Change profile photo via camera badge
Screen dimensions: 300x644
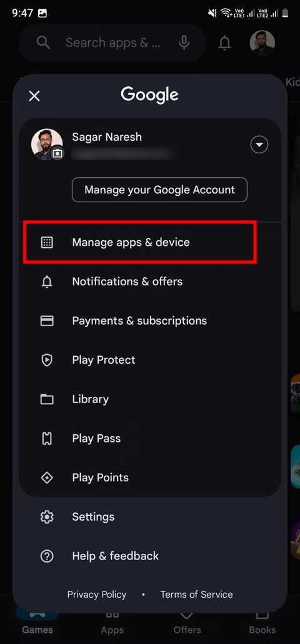58,153
